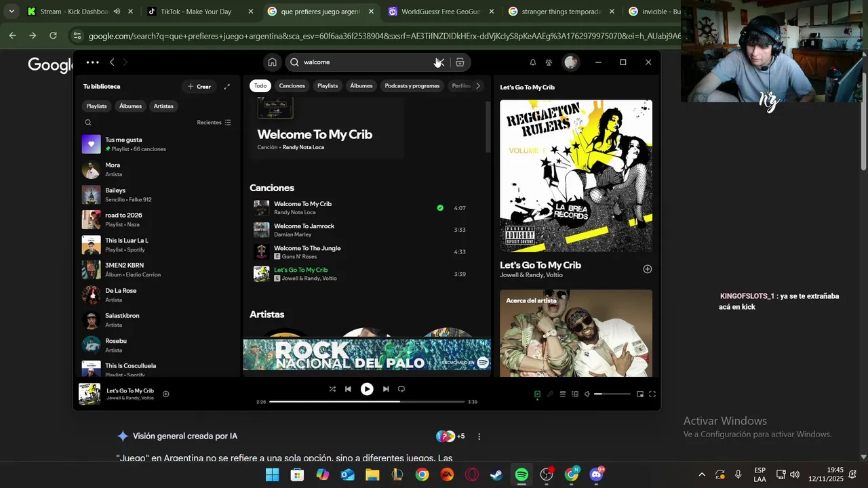Enter full screen player mode

(x=652, y=394)
